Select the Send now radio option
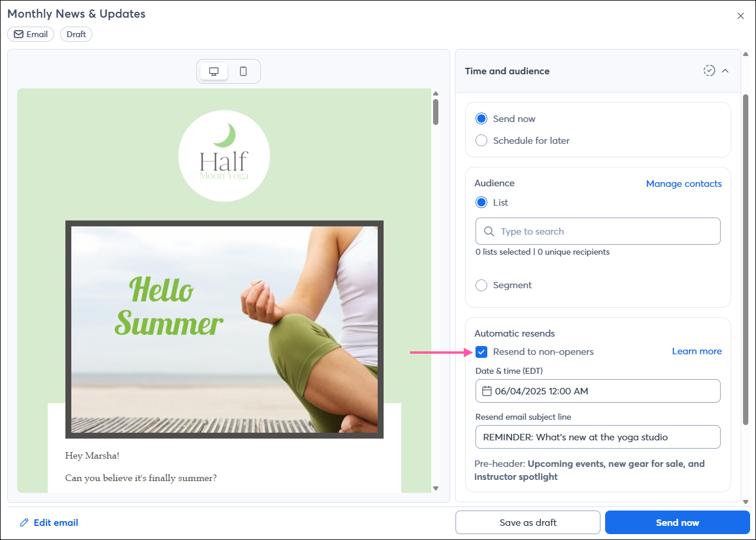 481,118
